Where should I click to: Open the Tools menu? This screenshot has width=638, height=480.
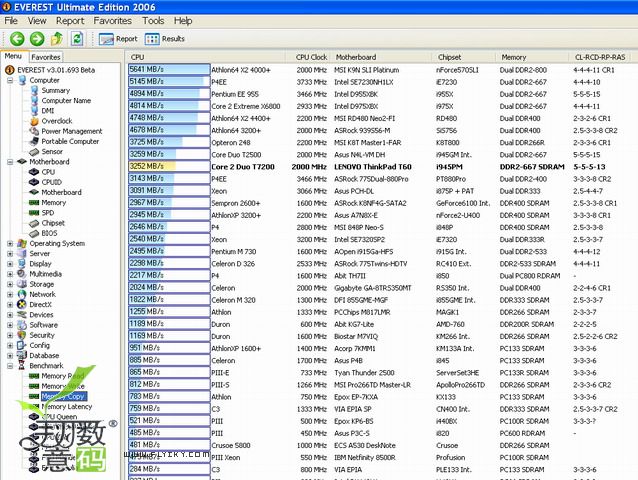pos(153,21)
